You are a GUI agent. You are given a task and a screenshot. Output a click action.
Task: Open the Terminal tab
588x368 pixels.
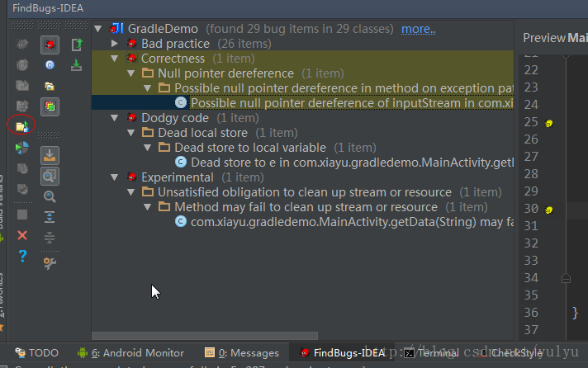click(x=431, y=352)
